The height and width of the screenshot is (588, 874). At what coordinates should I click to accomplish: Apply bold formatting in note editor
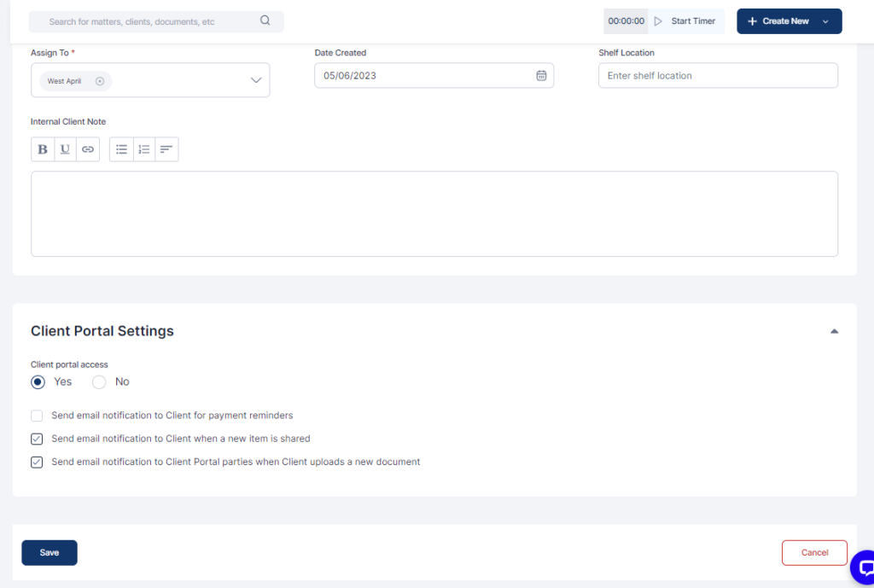[x=43, y=149]
